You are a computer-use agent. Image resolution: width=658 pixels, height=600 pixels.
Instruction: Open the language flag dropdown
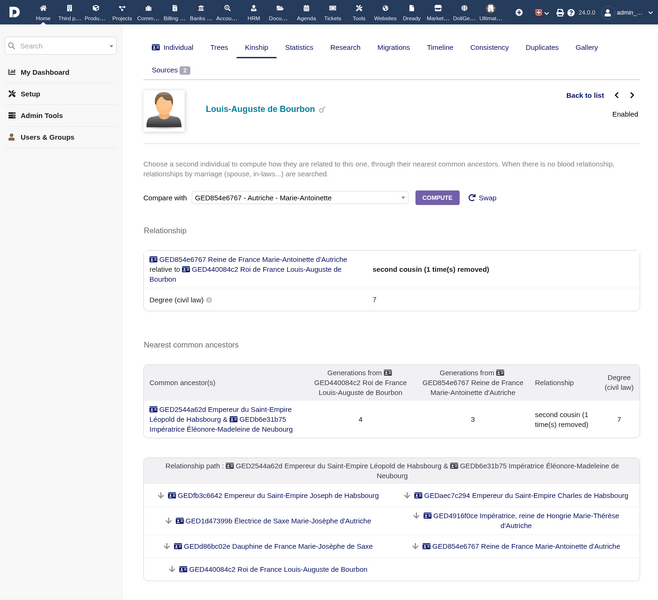tap(542, 13)
